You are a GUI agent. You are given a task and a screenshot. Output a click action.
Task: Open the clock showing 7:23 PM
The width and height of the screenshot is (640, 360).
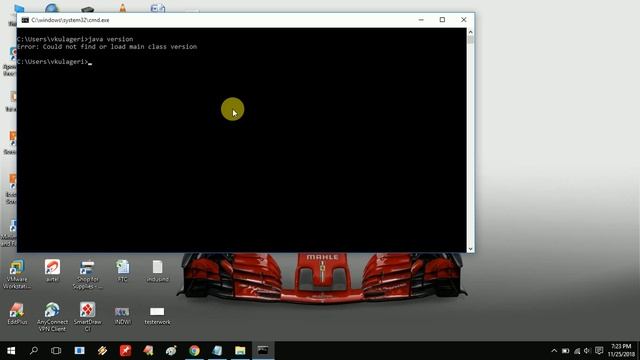621,351
